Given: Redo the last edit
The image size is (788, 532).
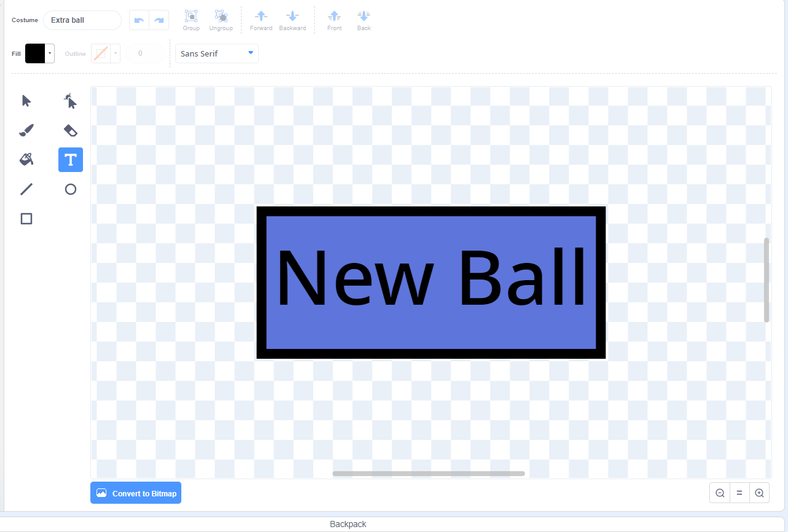Looking at the screenshot, I should coord(159,20).
